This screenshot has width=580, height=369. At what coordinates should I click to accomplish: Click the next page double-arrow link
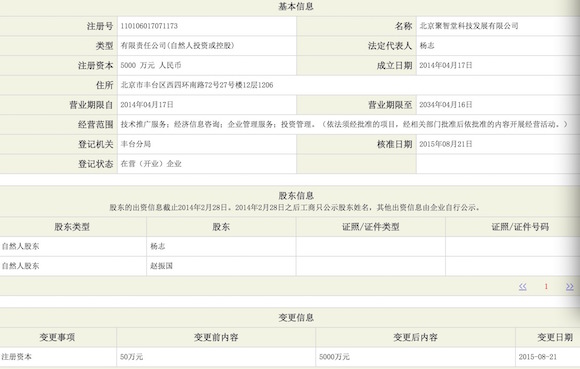[570, 287]
